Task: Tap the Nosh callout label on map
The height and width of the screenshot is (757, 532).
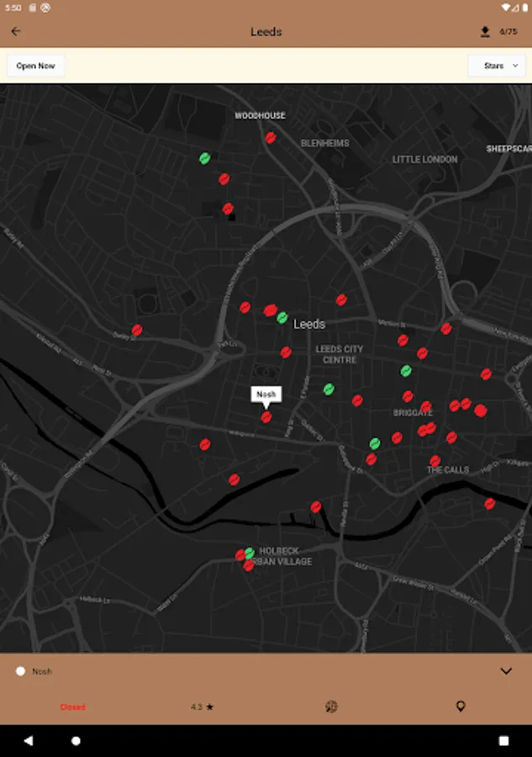Action: click(x=266, y=394)
